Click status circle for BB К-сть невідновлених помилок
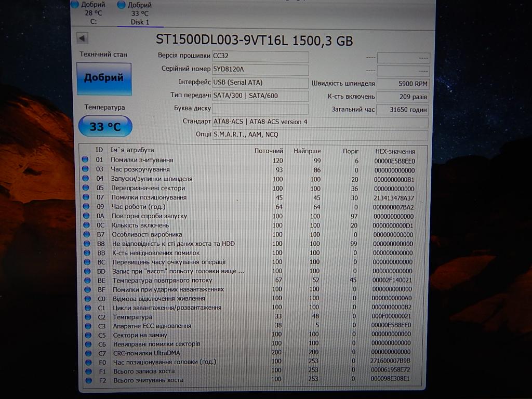 [87, 253]
